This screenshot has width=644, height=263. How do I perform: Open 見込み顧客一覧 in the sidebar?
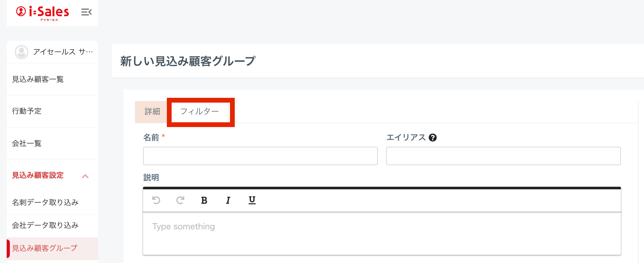(38, 79)
